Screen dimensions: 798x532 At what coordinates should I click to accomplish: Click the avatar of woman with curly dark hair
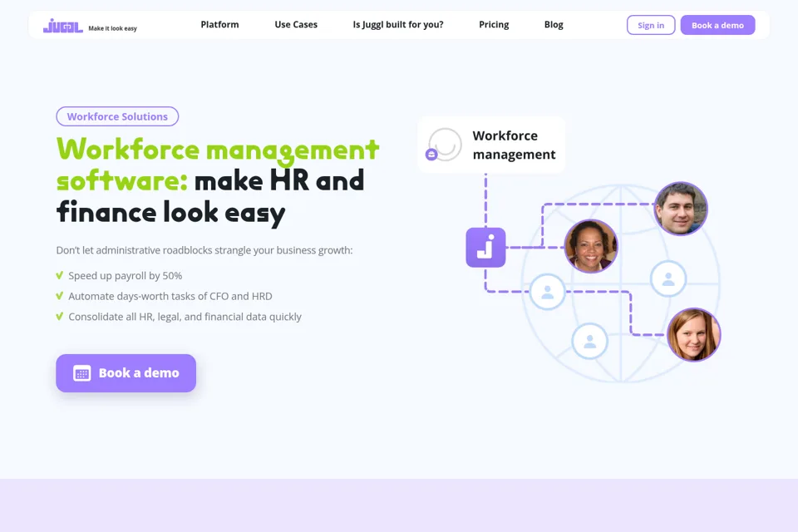(x=591, y=246)
